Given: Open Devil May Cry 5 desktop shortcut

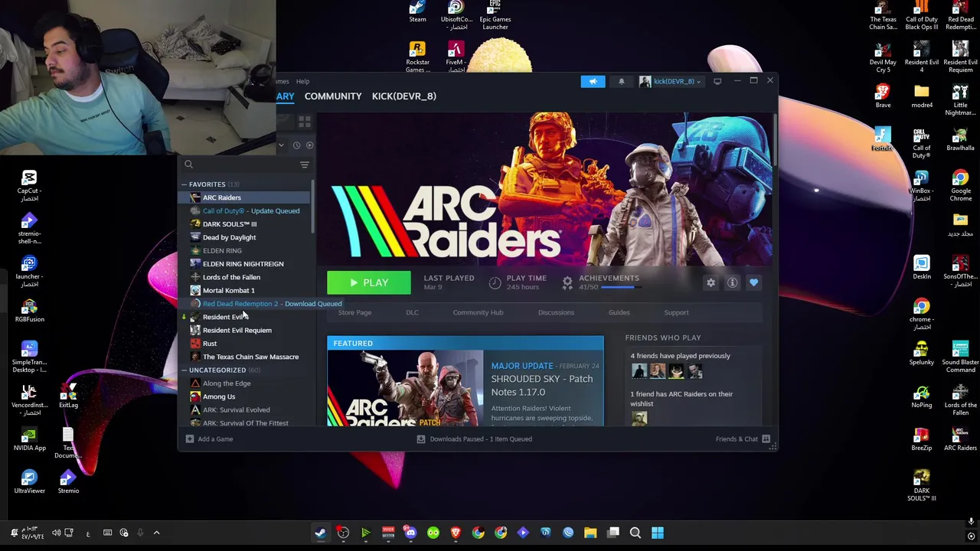Looking at the screenshot, I should click(x=883, y=57).
